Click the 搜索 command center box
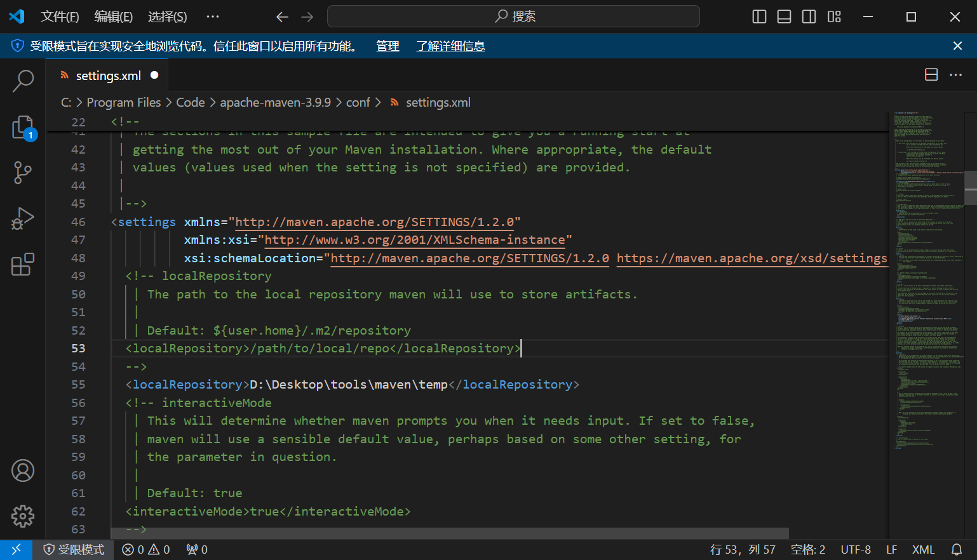The height and width of the screenshot is (560, 977). [x=513, y=17]
